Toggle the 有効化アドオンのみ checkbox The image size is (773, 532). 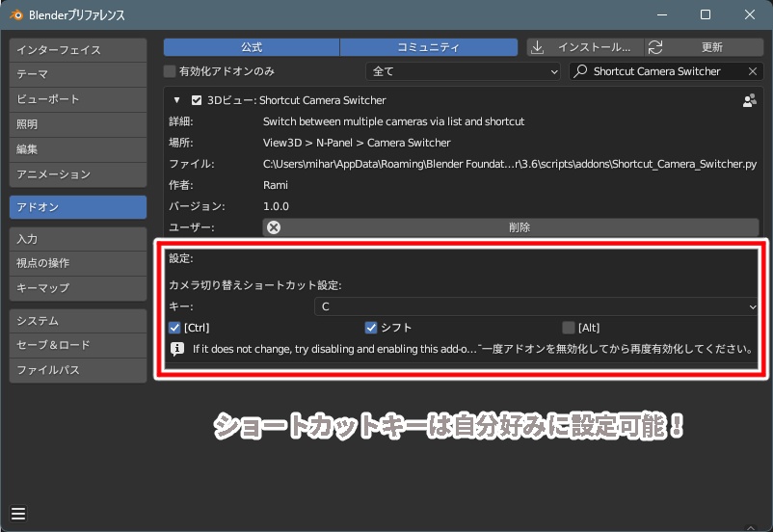click(x=170, y=71)
